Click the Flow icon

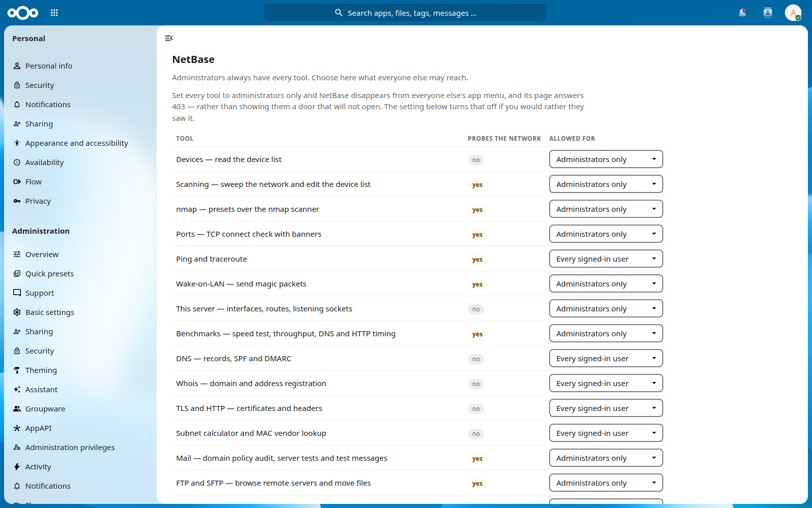[17, 182]
